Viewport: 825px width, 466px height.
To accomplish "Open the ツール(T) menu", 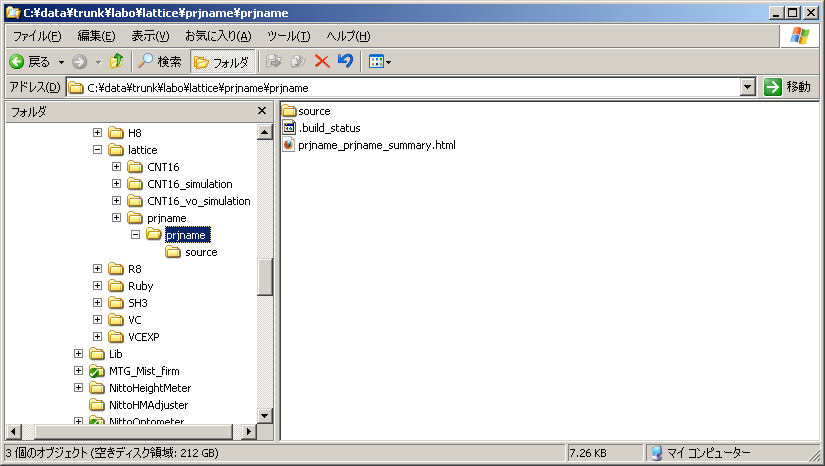I will (x=289, y=36).
